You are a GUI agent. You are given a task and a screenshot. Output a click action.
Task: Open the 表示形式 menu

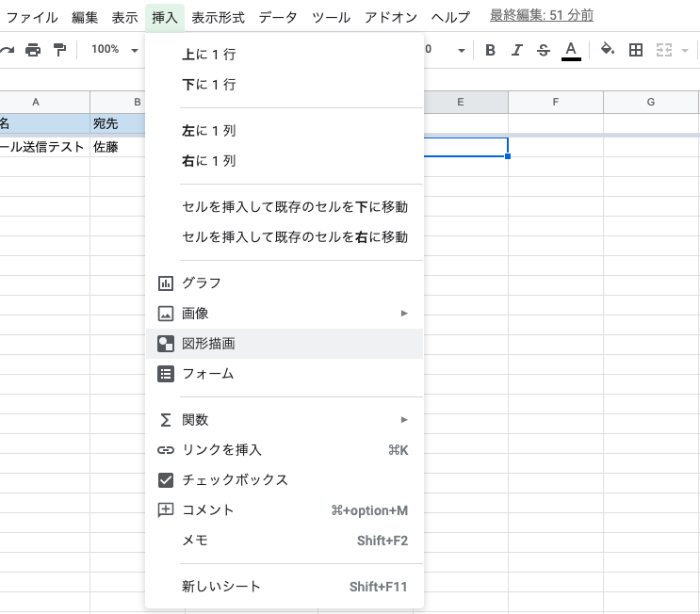click(x=218, y=17)
